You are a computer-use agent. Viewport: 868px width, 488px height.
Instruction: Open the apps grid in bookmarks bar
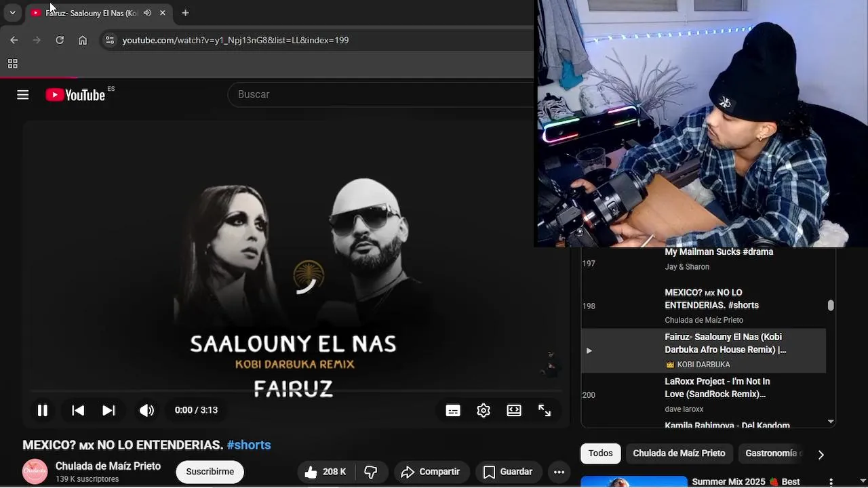(12, 64)
